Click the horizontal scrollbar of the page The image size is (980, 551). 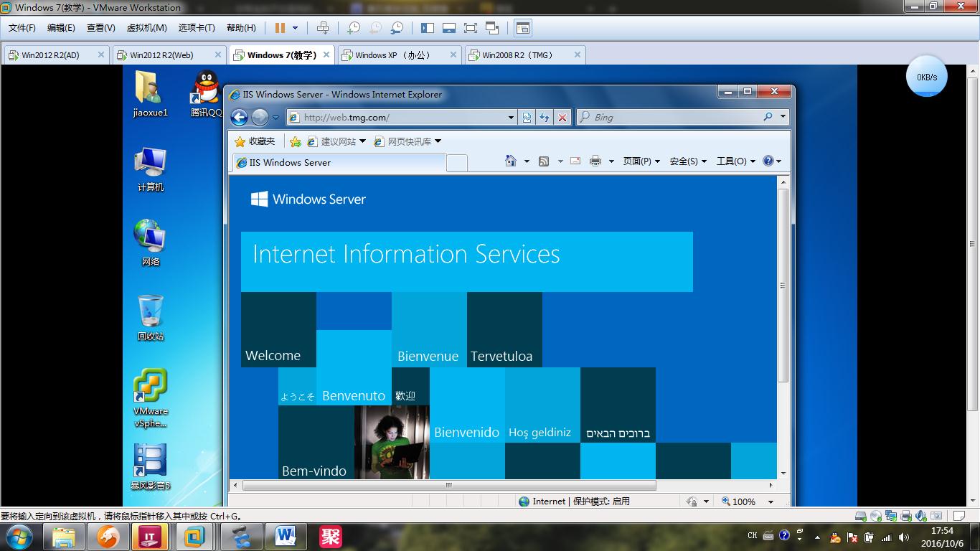tap(448, 485)
